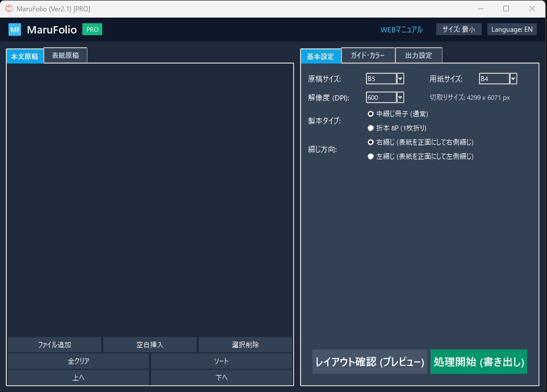This screenshot has height=392, width=547.
Task: Click the MF logo icon
Action: [x=15, y=29]
